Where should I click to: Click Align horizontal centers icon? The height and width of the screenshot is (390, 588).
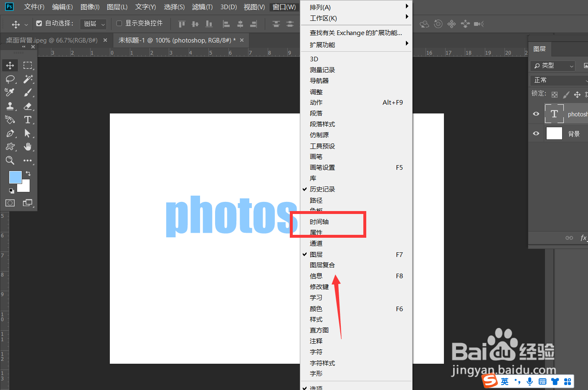point(240,24)
